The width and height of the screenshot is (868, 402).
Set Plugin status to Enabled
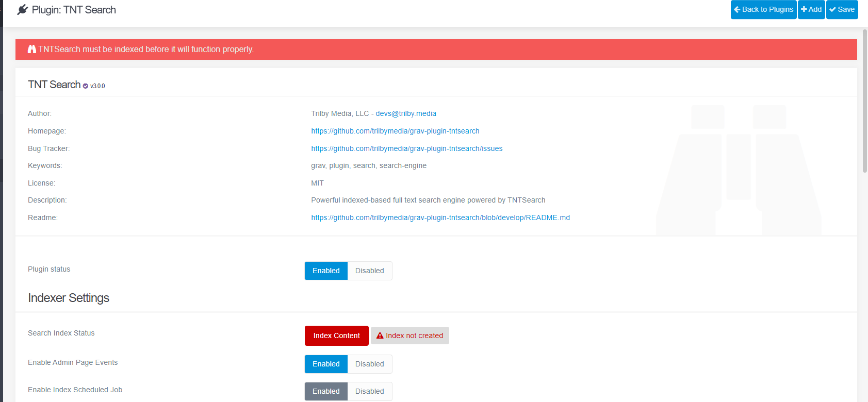[x=326, y=271]
